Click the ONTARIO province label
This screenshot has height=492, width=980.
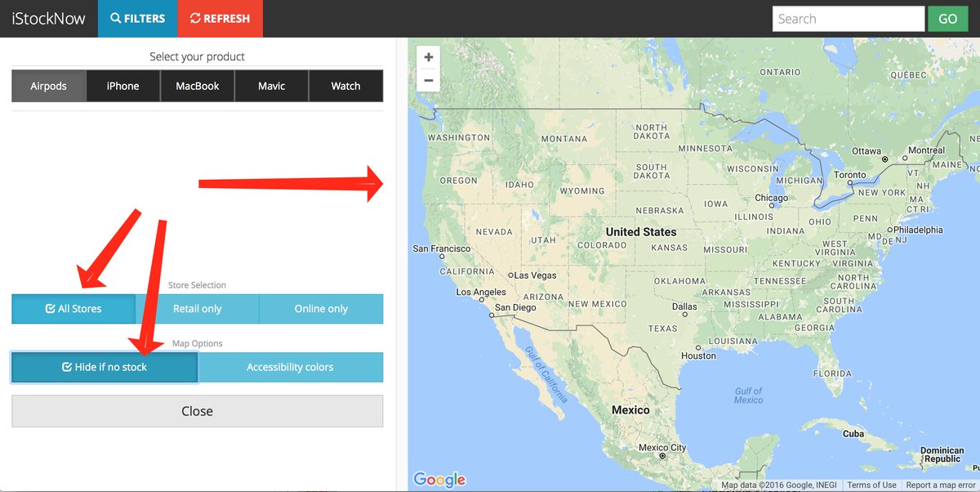tap(781, 72)
